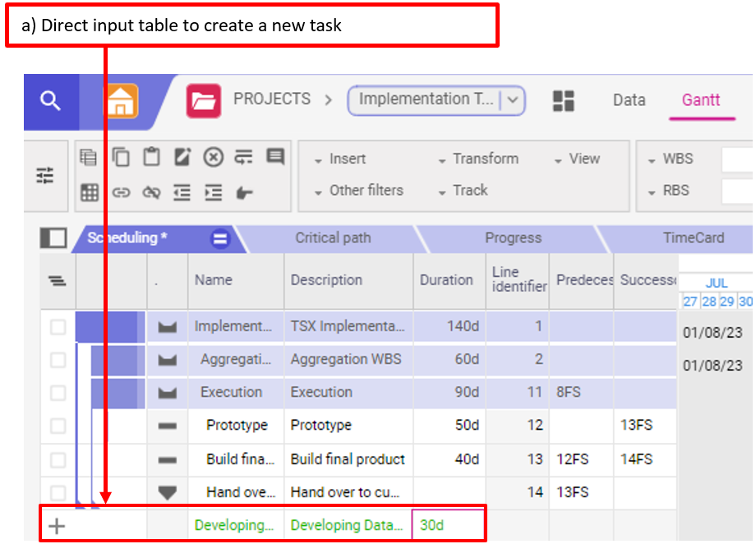The height and width of the screenshot is (544, 756).
Task: Click the Link tasks chain icon
Action: pos(121,192)
